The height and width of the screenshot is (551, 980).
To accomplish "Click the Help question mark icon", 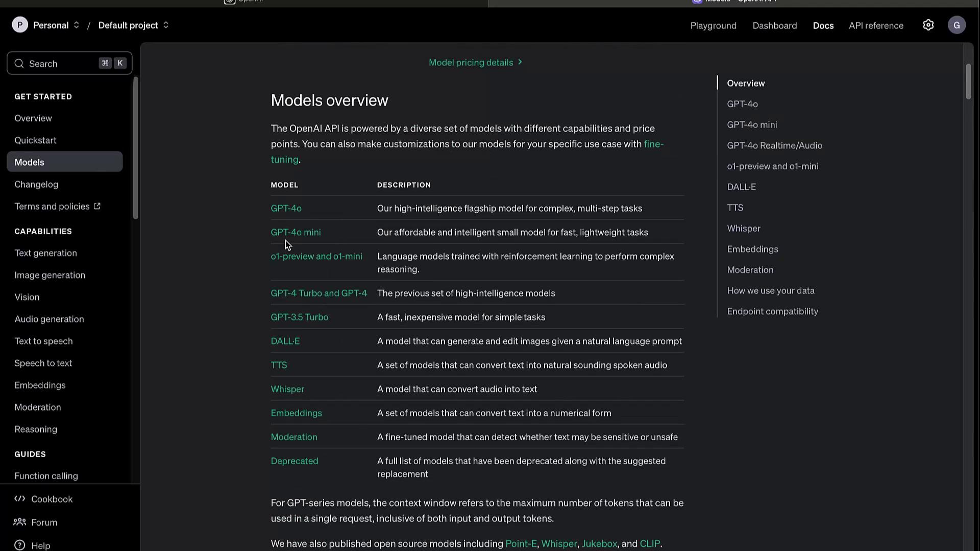I will (x=20, y=545).
